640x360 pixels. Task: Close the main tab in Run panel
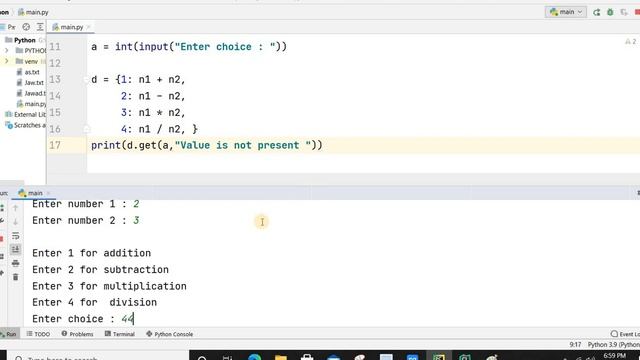click(x=48, y=193)
